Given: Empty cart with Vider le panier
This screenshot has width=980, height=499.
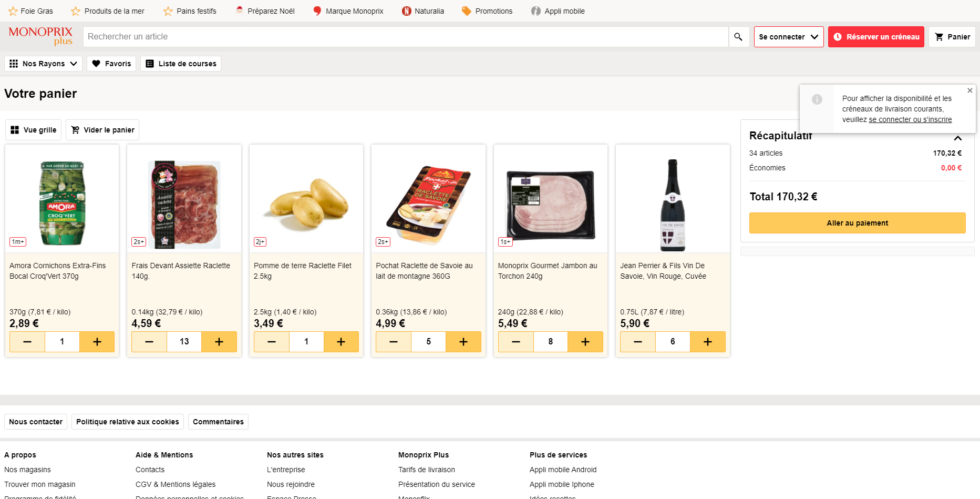Looking at the screenshot, I should click(x=102, y=130).
